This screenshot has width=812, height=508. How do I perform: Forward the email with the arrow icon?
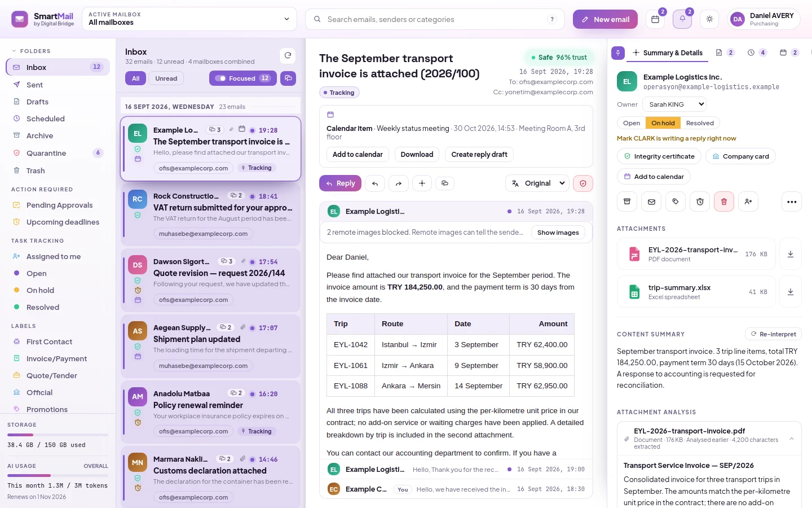(399, 183)
